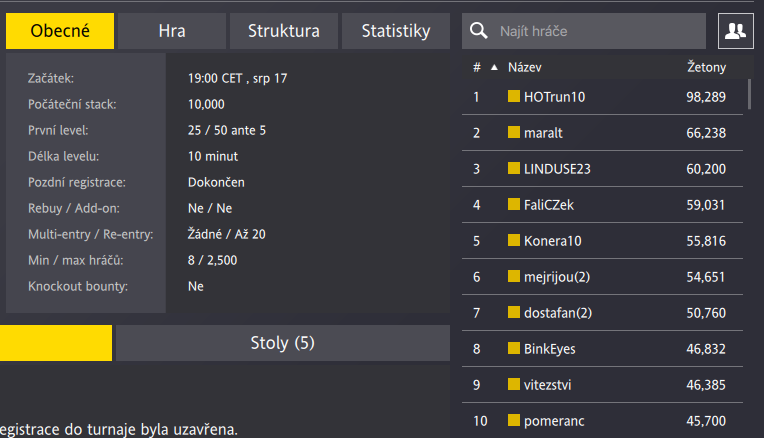
Task: Switch to the Hra tab
Action: click(172, 31)
